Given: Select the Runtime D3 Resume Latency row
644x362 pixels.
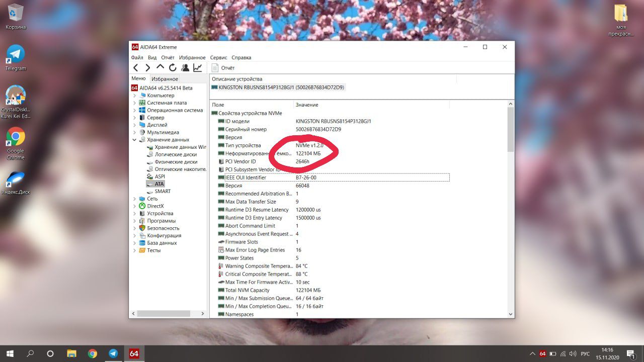Looking at the screenshot, I should pyautogui.click(x=330, y=210).
